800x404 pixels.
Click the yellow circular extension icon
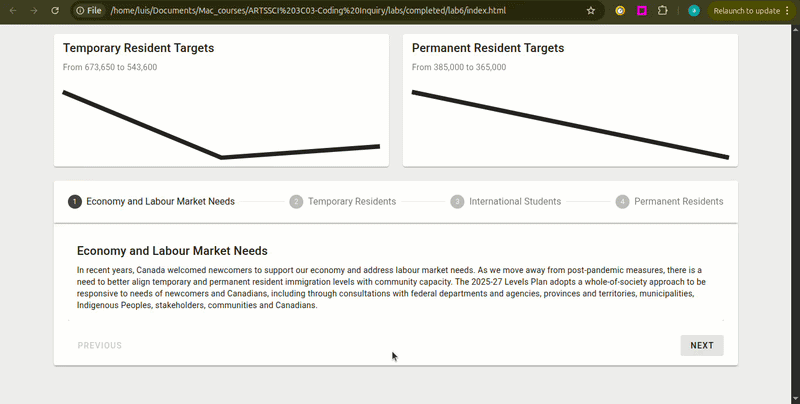pyautogui.click(x=620, y=10)
